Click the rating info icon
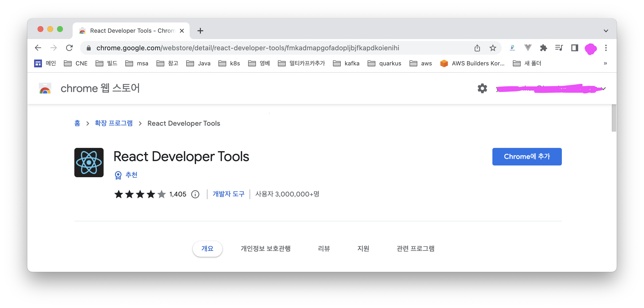This screenshot has width=644, height=308. tap(195, 194)
